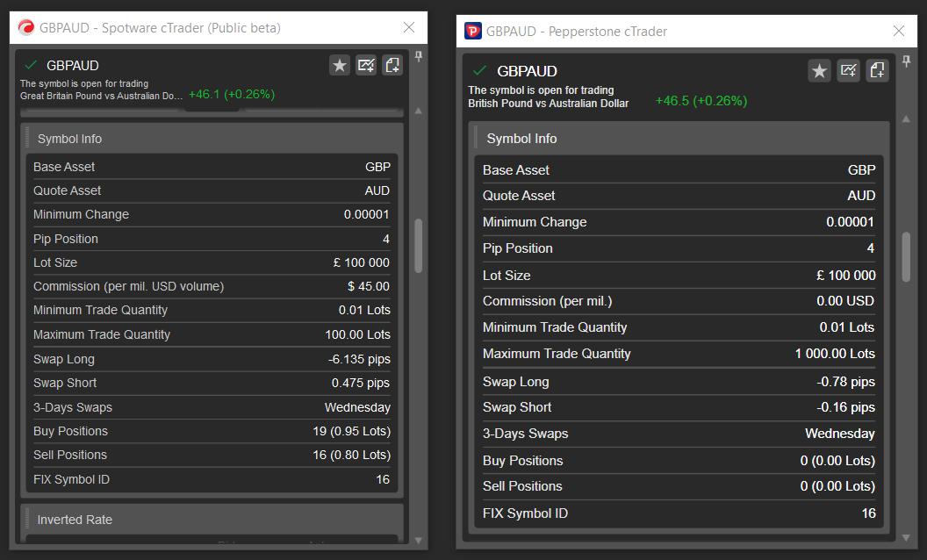
Task: Click Lot Size £ 100 000 in Spotware window
Action: coord(361,262)
